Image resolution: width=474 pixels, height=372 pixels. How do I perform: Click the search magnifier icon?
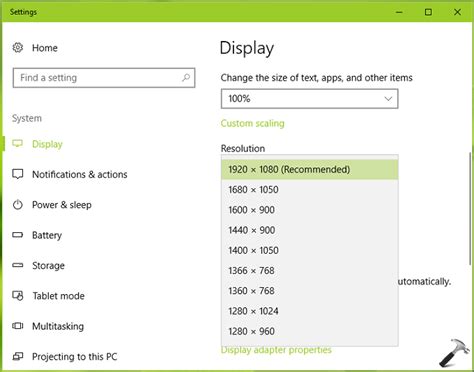coord(186,78)
